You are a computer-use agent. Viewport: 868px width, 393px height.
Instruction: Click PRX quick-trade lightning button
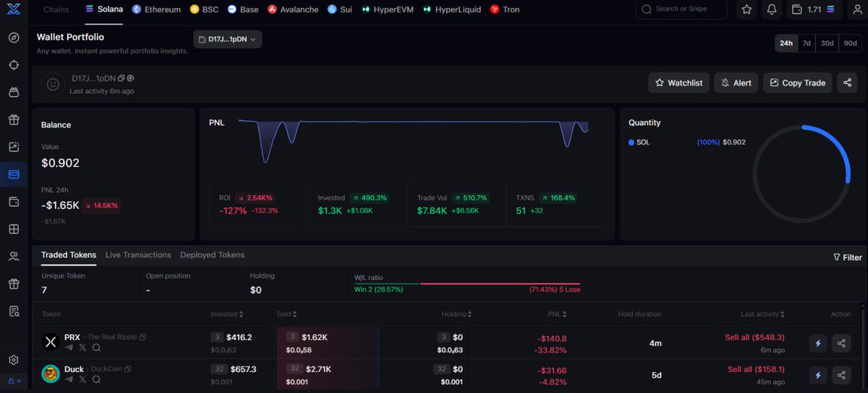[x=818, y=343]
